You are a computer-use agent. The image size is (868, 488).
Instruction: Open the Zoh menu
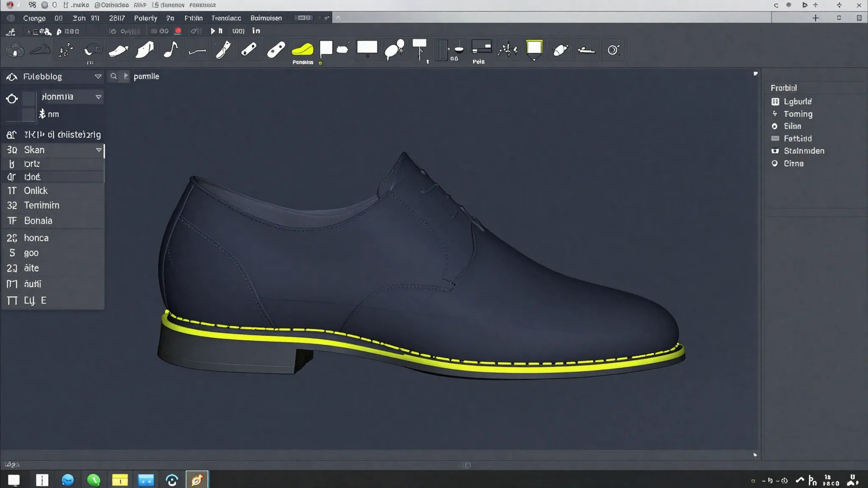(79, 18)
